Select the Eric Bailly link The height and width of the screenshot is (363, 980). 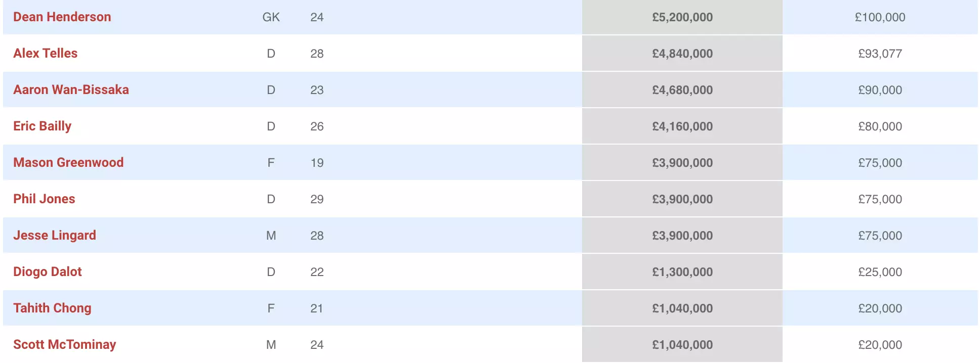pyautogui.click(x=42, y=126)
